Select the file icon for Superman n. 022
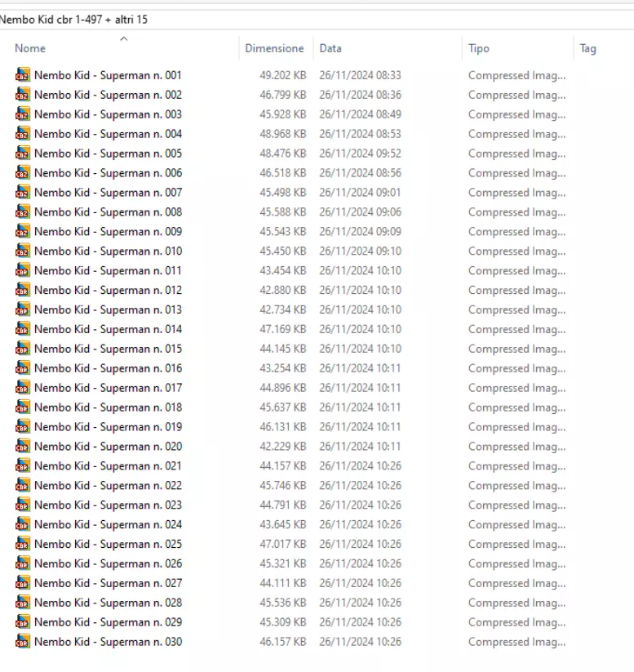634x672 pixels. pyautogui.click(x=22, y=485)
